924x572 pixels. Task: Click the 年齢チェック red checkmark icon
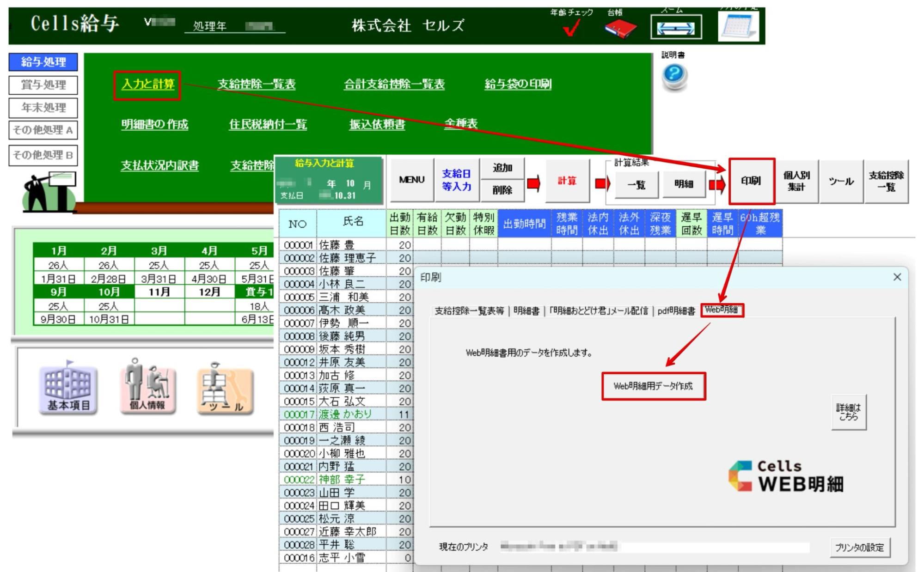pyautogui.click(x=571, y=29)
